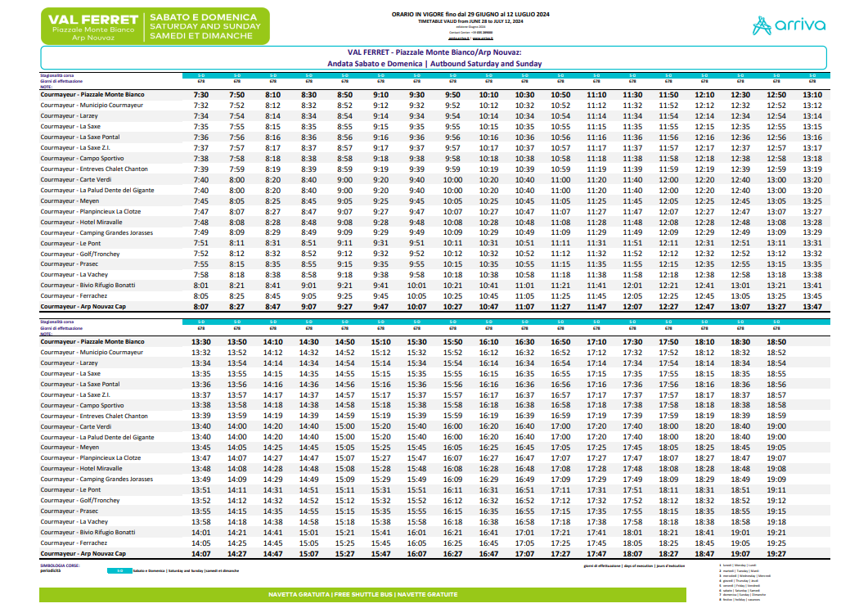
Task: Click the NAVETTA GRATUITA green footer banner
Action: pyautogui.click(x=363, y=594)
